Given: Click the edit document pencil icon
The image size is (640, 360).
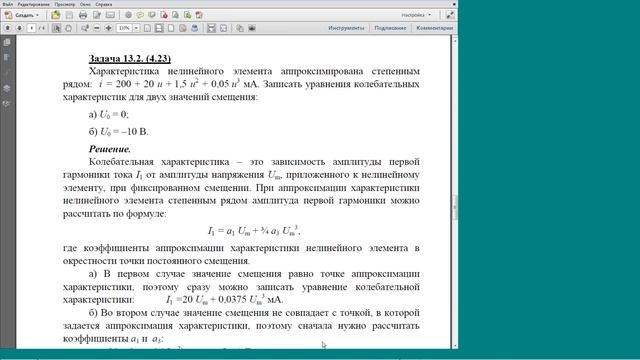Looking at the screenshot, I should click(97, 15).
